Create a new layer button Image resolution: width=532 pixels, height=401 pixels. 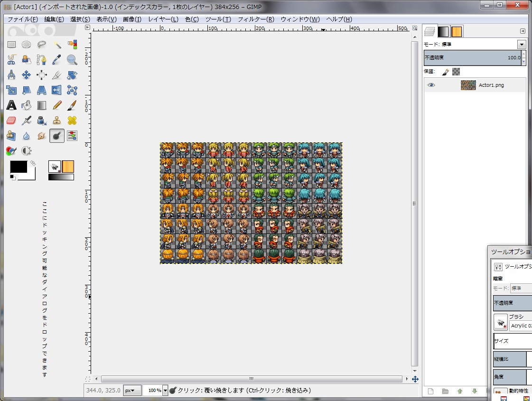(x=430, y=391)
